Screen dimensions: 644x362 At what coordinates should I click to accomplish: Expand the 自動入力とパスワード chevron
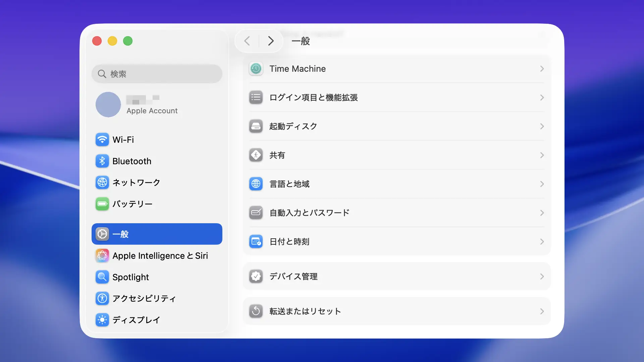coord(542,213)
